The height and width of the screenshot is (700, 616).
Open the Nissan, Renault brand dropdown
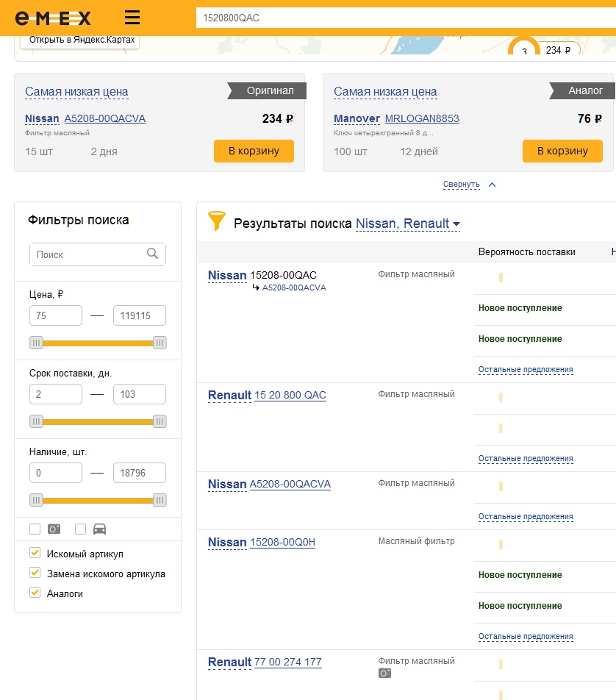408,224
